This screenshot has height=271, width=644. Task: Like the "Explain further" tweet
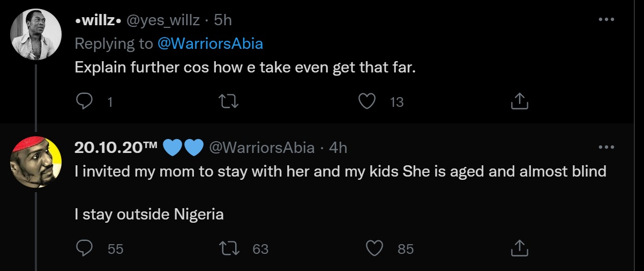click(367, 101)
